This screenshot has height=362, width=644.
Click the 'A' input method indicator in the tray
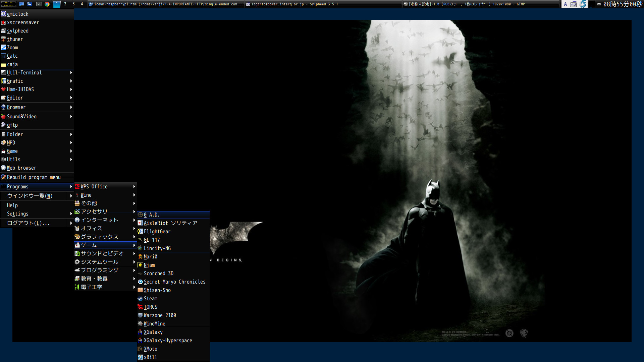pos(566,4)
